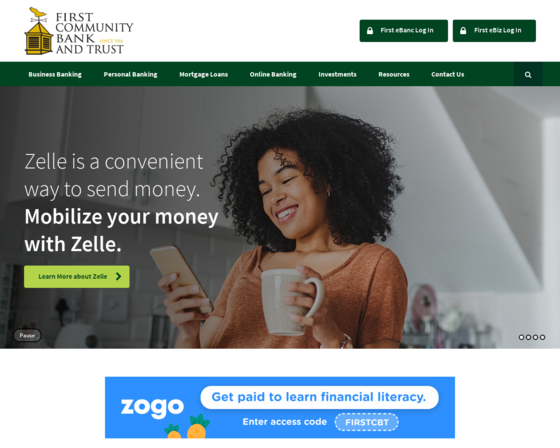Click the FIRSTCBT access code badge
The width and height of the screenshot is (560, 448).
click(367, 422)
